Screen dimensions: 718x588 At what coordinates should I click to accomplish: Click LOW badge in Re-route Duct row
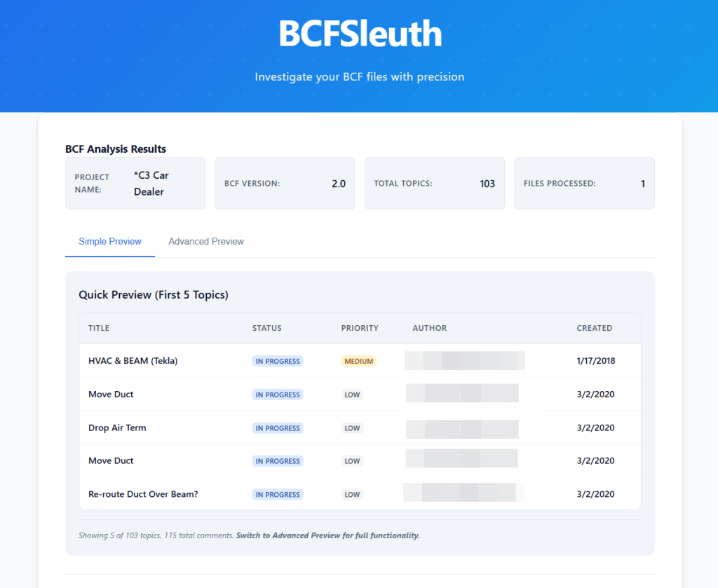[352, 495]
